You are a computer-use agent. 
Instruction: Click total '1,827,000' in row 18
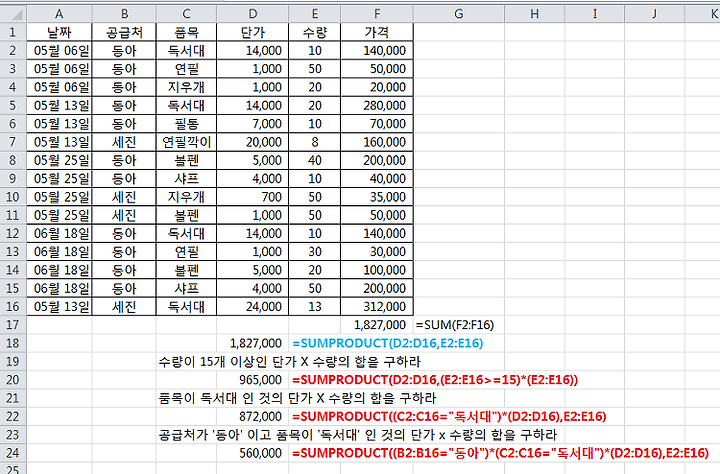[x=253, y=343]
